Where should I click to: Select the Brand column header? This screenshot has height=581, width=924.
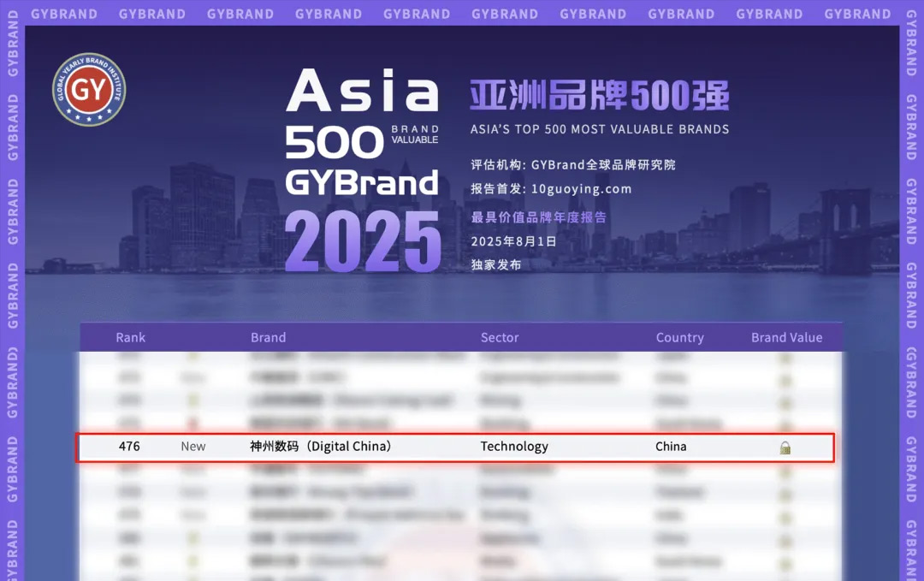[x=268, y=337]
